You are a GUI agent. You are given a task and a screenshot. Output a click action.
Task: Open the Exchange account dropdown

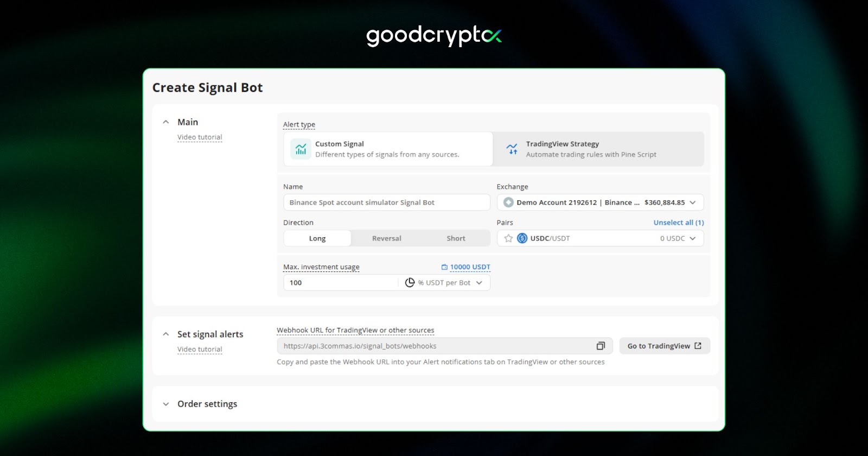tap(692, 202)
